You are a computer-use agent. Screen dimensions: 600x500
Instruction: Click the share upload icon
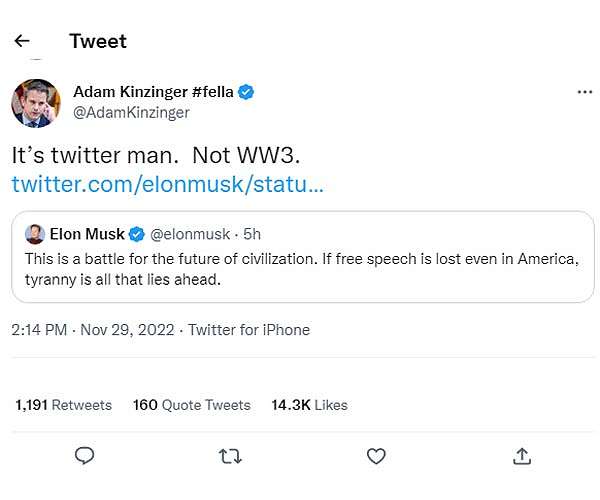point(521,456)
